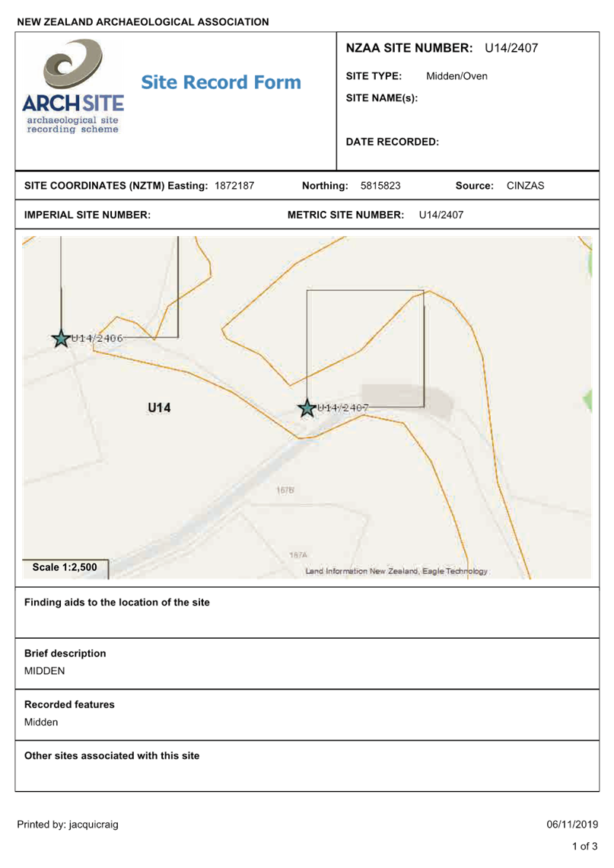Screen dimensions: 614x868
Task: Click the ArchSite logo
Action: click(x=72, y=86)
